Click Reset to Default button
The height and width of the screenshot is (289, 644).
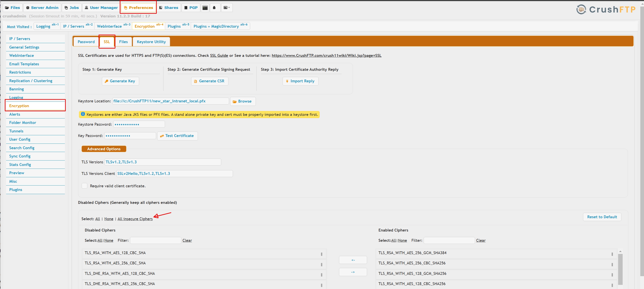click(602, 217)
